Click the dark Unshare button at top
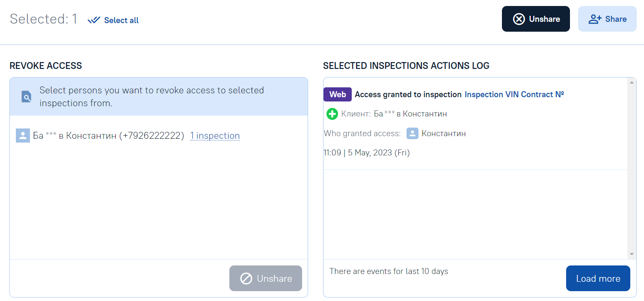The image size is (644, 301). (x=536, y=19)
